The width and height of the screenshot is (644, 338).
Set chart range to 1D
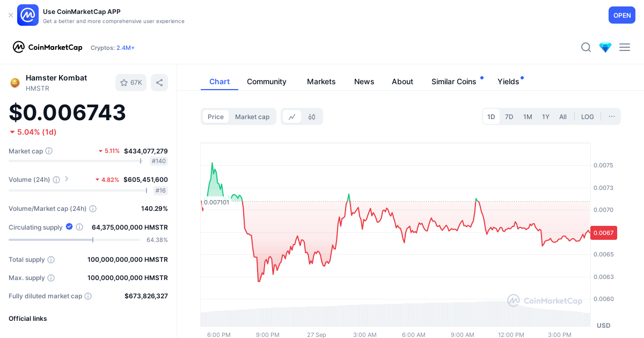click(491, 116)
